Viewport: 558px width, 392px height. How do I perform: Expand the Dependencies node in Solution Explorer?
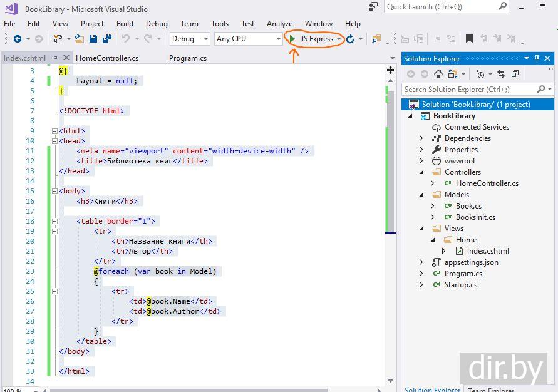[421, 138]
